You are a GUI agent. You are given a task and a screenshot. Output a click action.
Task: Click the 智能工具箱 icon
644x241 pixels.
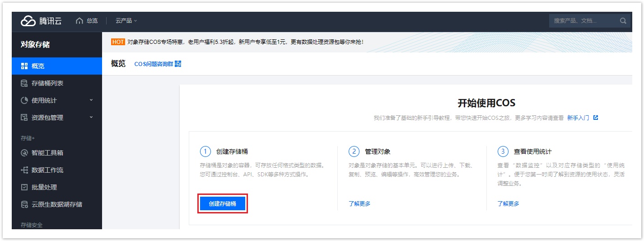[x=24, y=153]
